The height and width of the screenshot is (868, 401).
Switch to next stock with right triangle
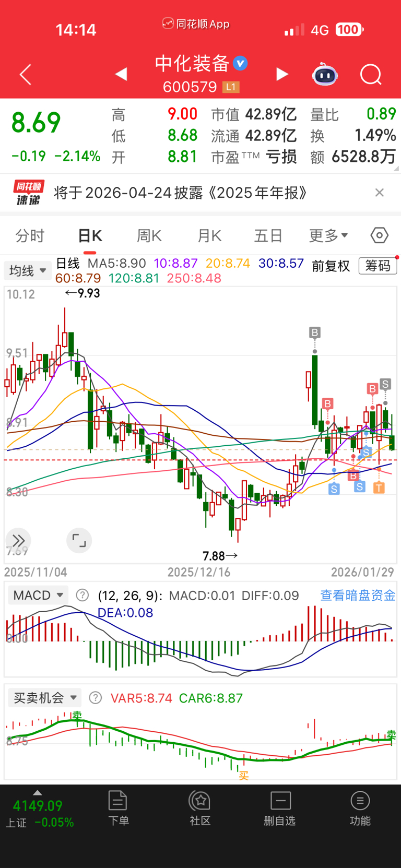click(x=282, y=74)
